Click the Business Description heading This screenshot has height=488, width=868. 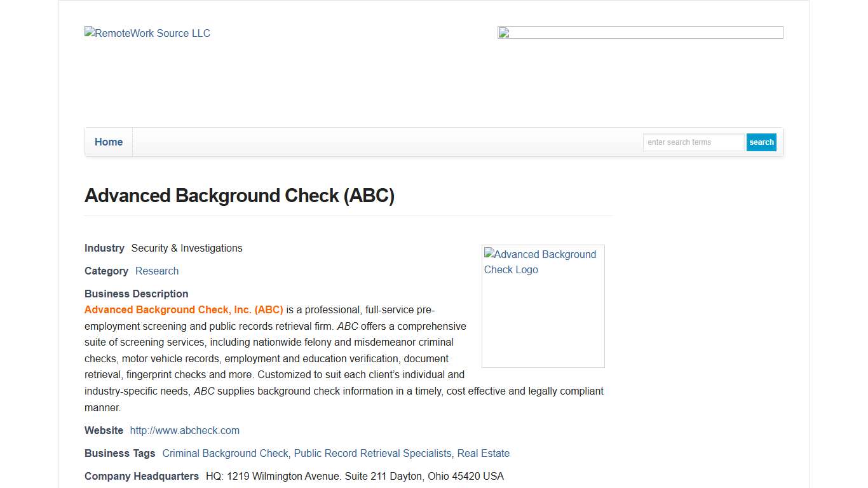pos(136,294)
